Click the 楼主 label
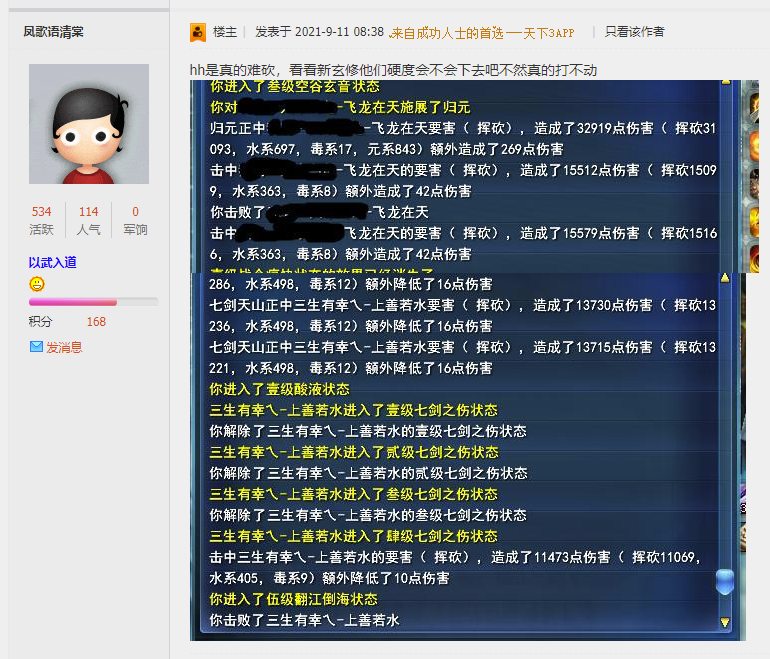Screen dimensions: 770x659 point(225,32)
